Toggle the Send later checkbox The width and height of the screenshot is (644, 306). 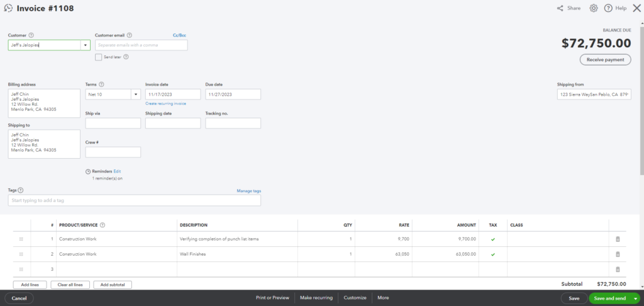(98, 57)
